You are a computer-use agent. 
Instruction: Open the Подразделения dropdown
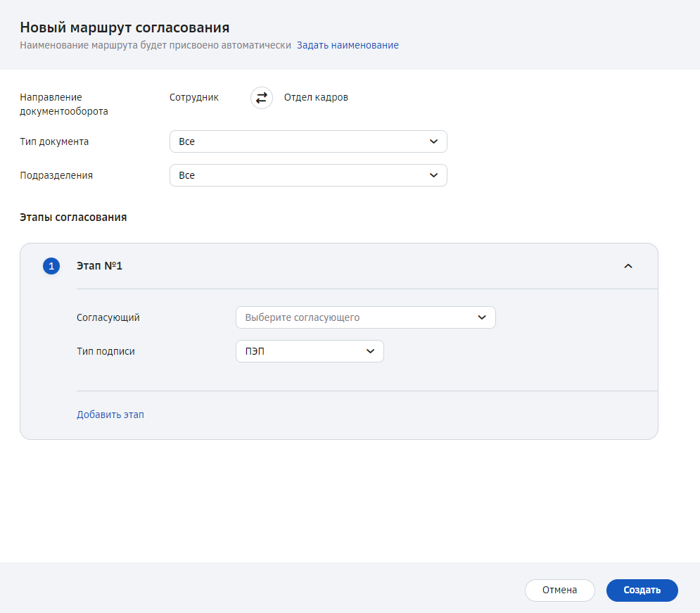coord(308,175)
